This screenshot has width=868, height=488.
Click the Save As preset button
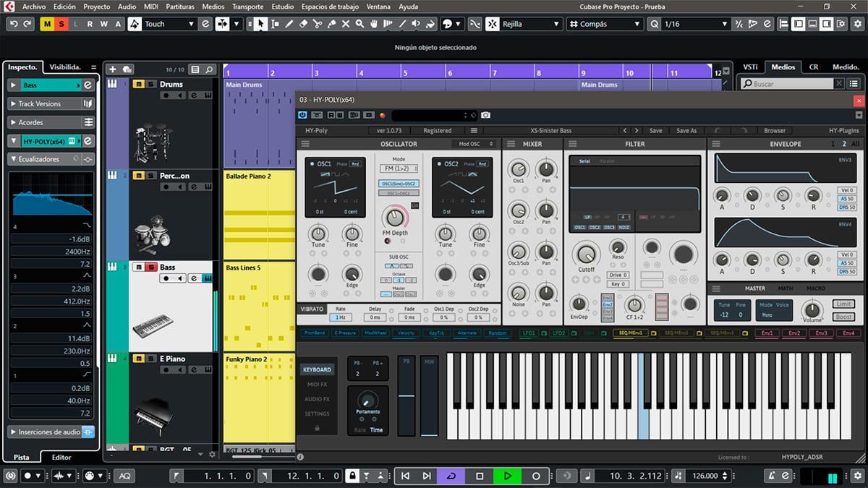tap(686, 131)
